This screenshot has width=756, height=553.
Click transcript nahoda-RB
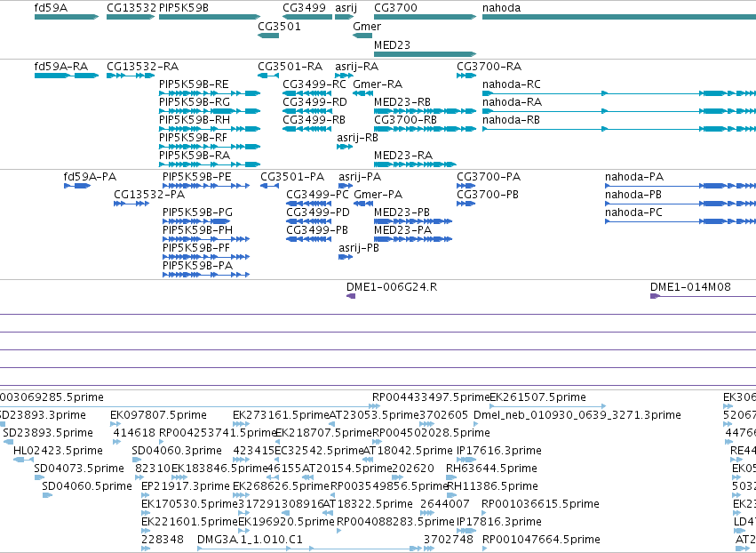click(619, 129)
